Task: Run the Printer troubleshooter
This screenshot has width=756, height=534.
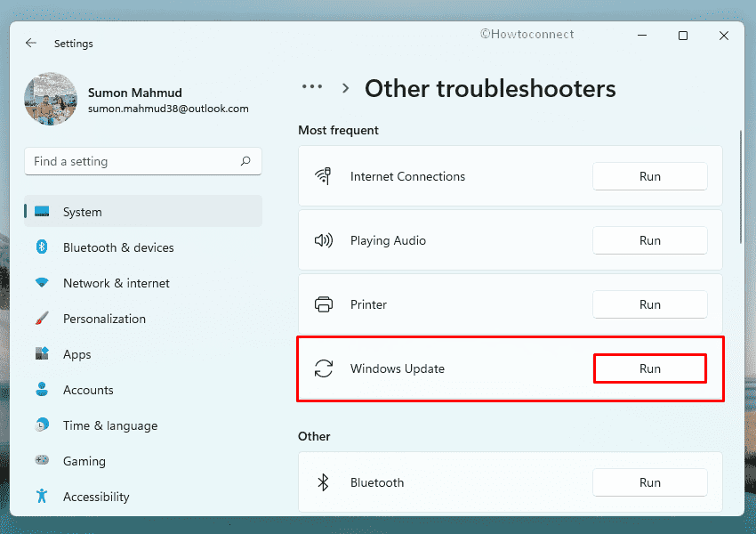Action: pos(650,304)
